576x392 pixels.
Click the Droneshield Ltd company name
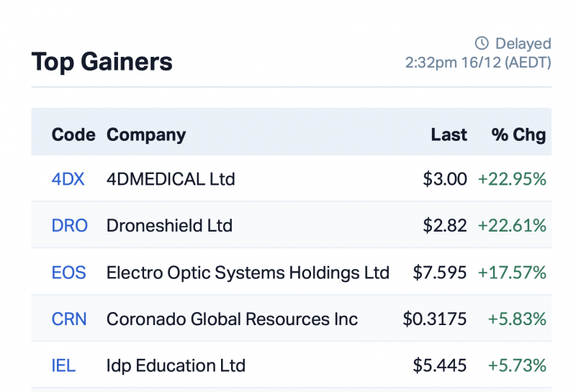[169, 226]
